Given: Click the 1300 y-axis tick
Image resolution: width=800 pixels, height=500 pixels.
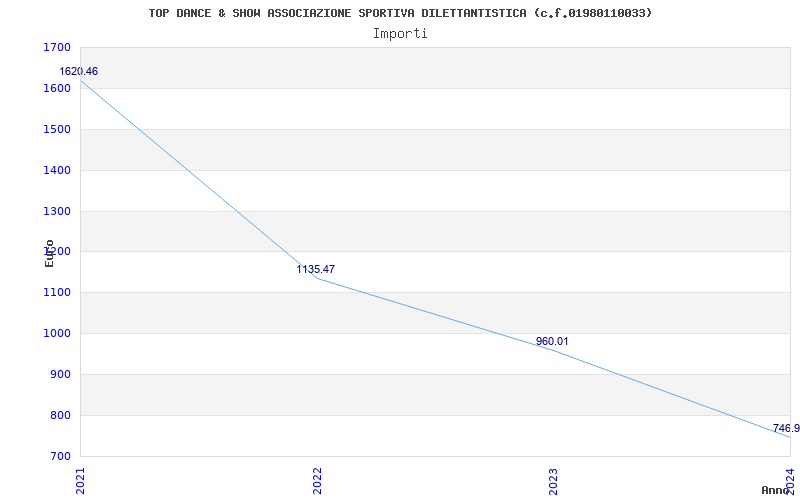Looking at the screenshot, I should tap(57, 211).
